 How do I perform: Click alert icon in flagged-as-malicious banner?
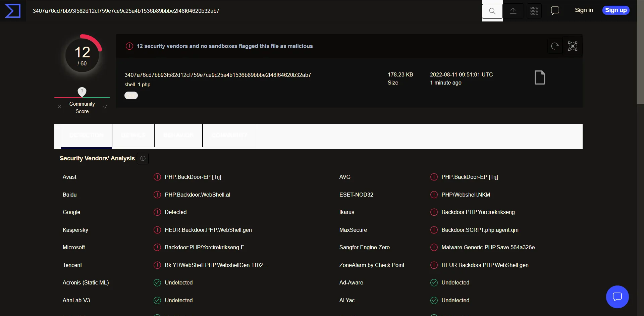click(x=129, y=46)
